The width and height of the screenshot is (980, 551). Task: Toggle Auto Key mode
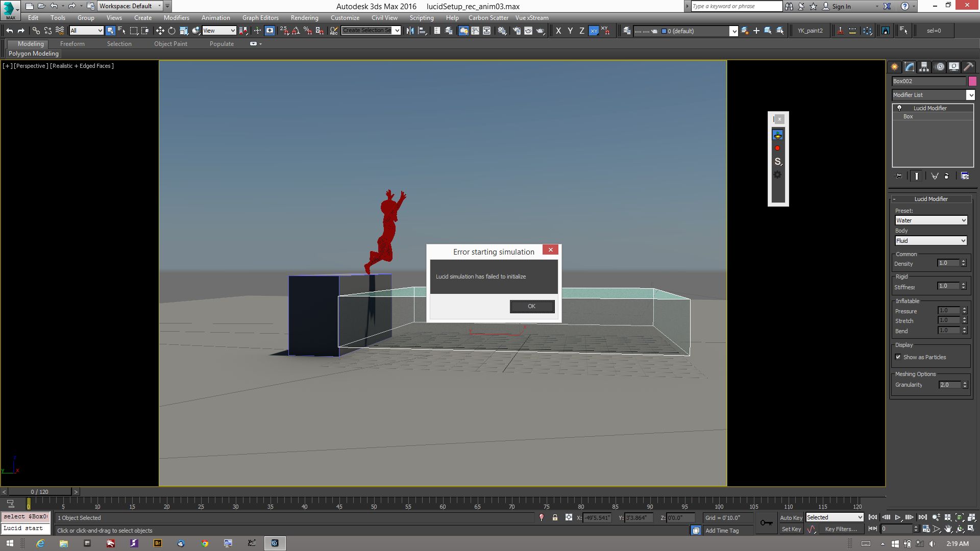tap(791, 517)
